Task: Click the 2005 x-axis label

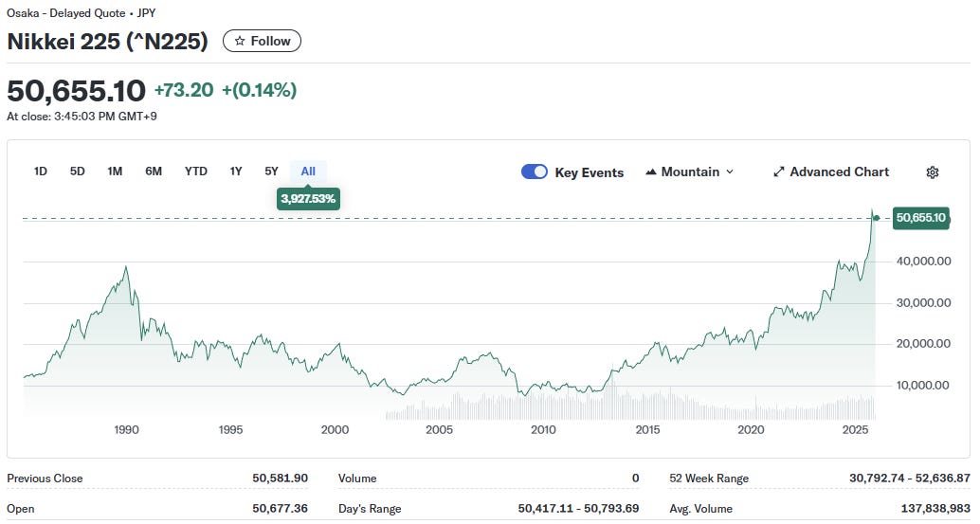Action: click(x=440, y=429)
